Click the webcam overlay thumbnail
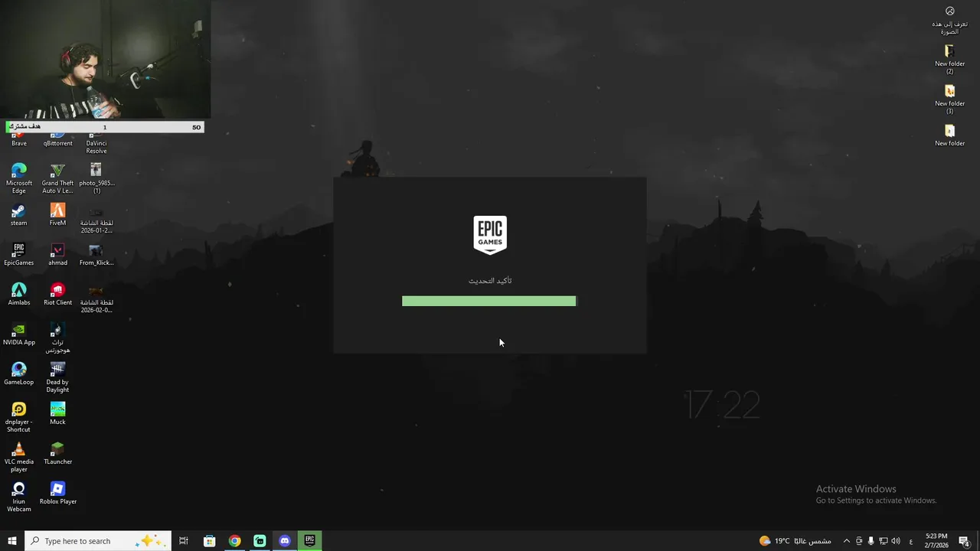This screenshot has width=980, height=551. (105, 60)
